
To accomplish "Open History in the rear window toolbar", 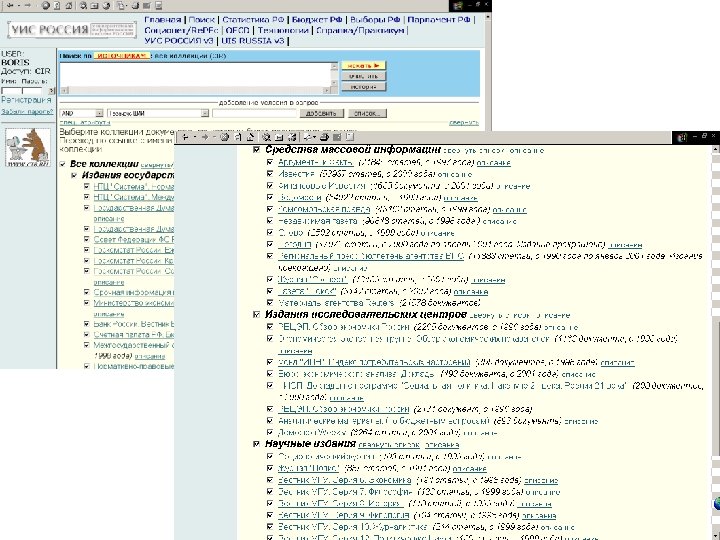I will (x=106, y=6).
